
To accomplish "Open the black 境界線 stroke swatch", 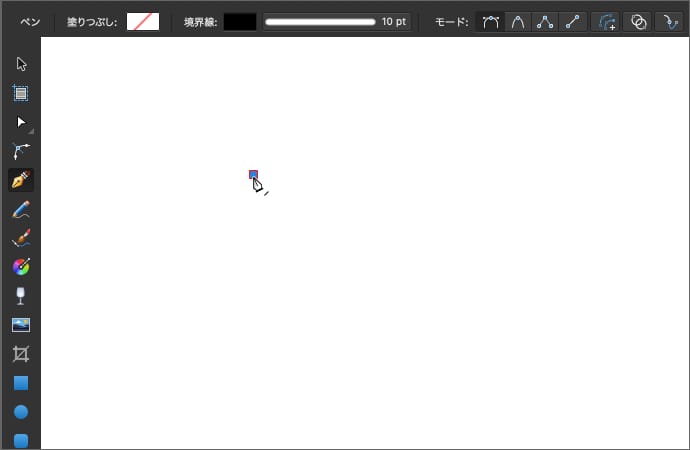I will (239, 21).
